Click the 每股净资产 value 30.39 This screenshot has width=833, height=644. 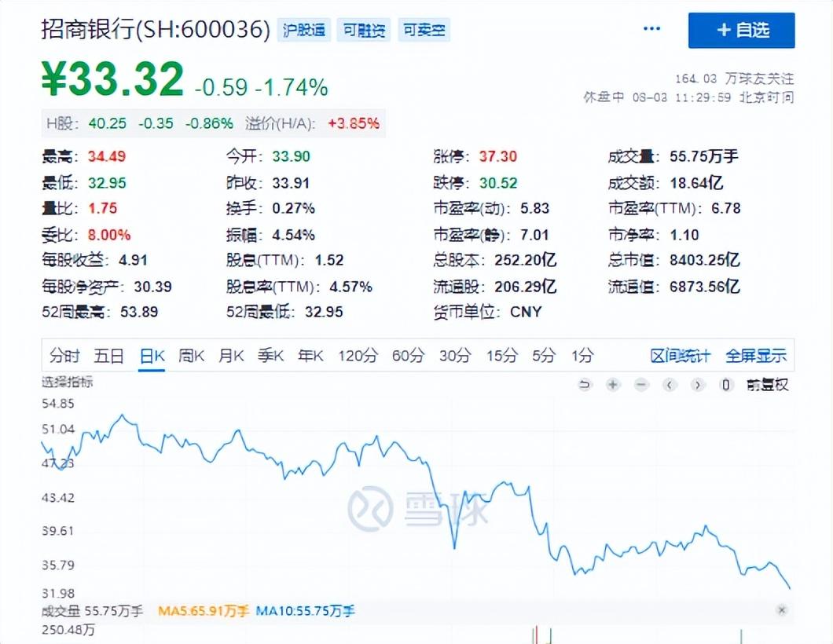[152, 287]
